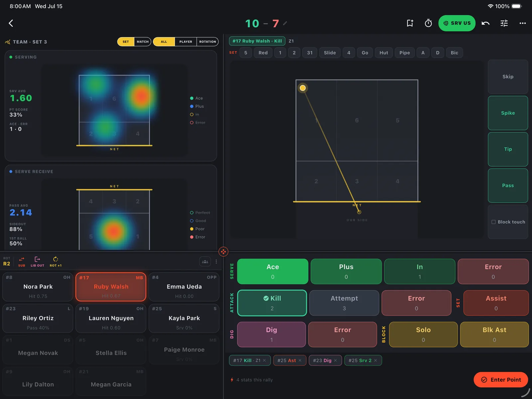
Task: Remove the #25 Ast chip
Action: coord(300,360)
